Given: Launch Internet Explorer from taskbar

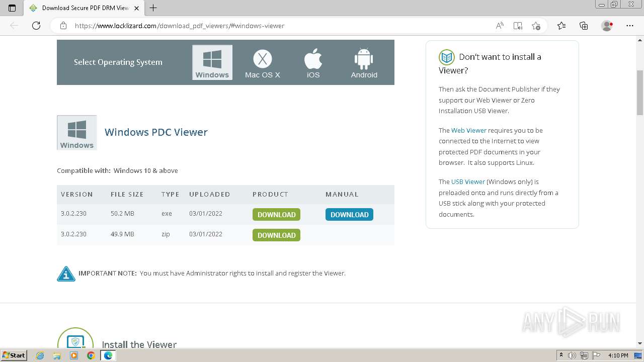Looking at the screenshot, I should 40,355.
